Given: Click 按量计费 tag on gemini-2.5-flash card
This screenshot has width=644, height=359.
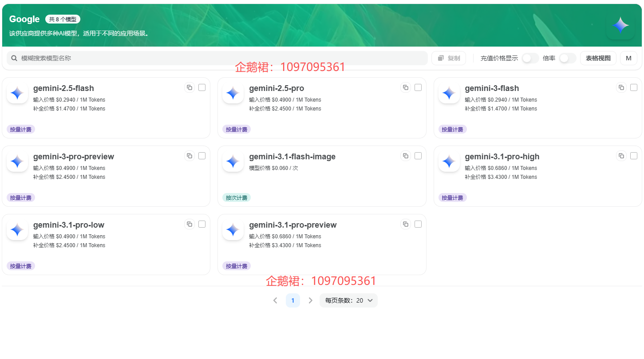Looking at the screenshot, I should pos(21,129).
